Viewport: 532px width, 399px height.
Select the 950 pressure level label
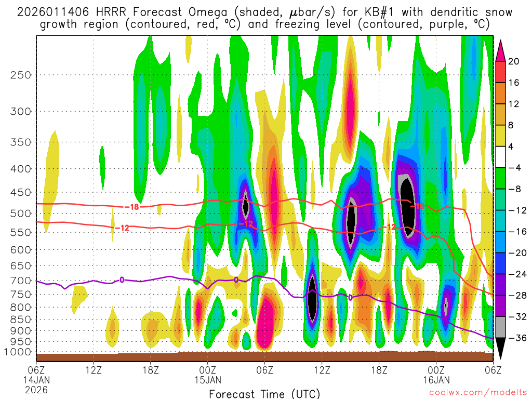click(x=21, y=341)
